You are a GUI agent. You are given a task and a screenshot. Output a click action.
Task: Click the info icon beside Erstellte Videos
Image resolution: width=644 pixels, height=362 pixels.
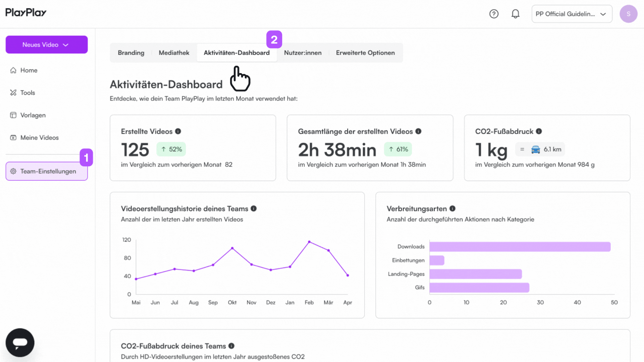point(178,131)
